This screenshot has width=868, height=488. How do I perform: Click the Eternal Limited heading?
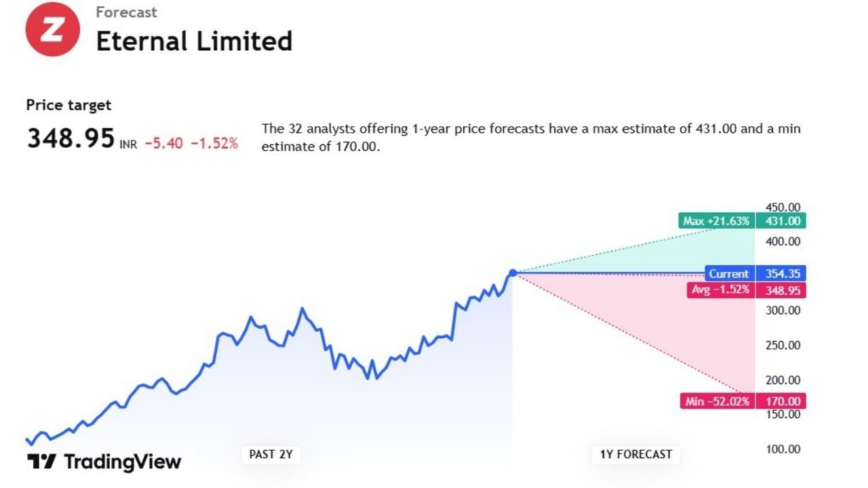click(x=194, y=41)
